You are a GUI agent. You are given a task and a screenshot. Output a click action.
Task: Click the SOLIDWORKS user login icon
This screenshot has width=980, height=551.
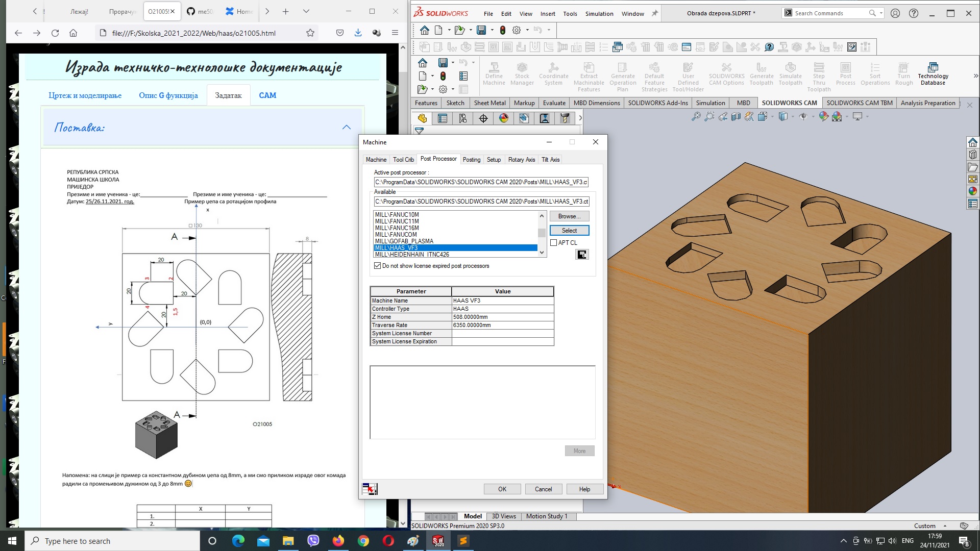pos(895,13)
